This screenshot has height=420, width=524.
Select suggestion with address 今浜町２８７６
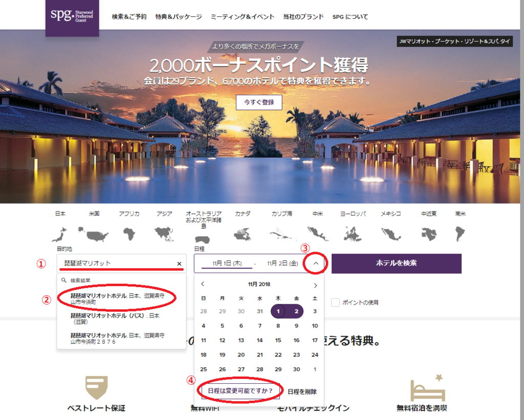coord(118,338)
